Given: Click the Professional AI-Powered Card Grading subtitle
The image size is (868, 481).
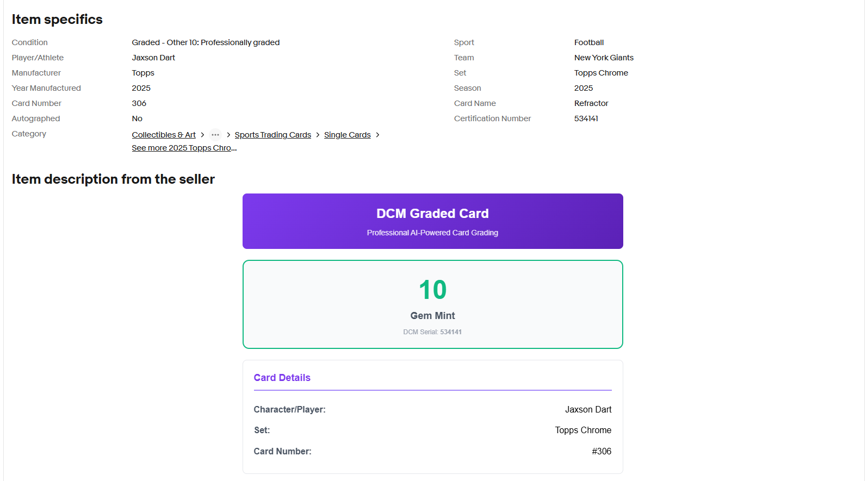Looking at the screenshot, I should pyautogui.click(x=432, y=233).
